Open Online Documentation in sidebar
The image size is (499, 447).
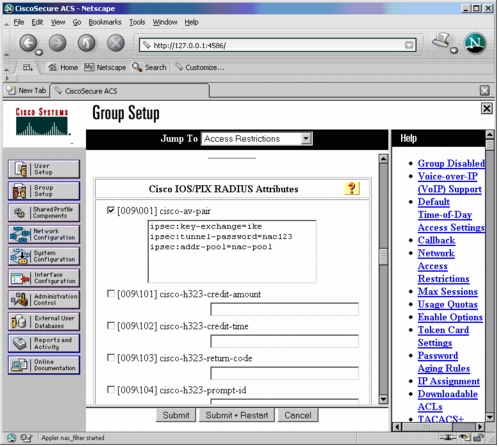44,365
